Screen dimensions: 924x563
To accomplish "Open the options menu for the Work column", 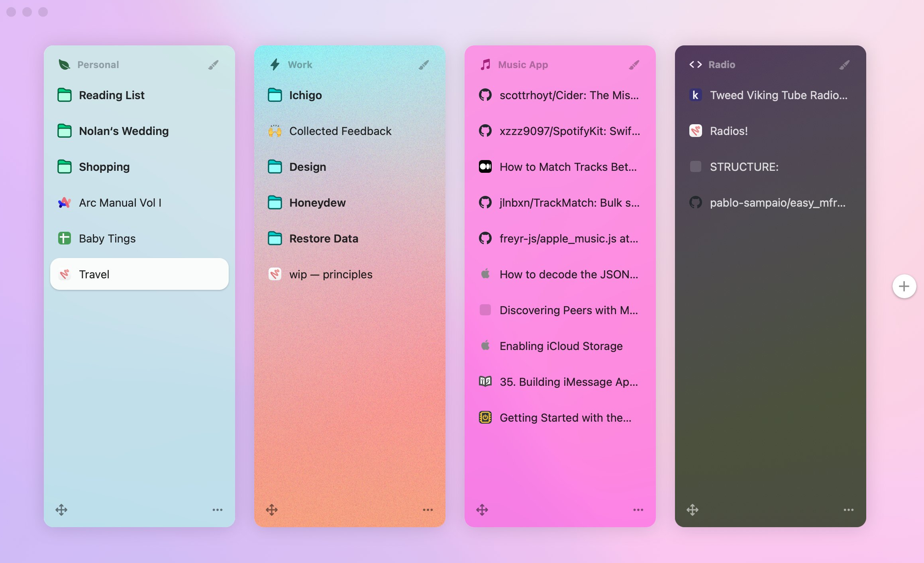I will pos(428,510).
